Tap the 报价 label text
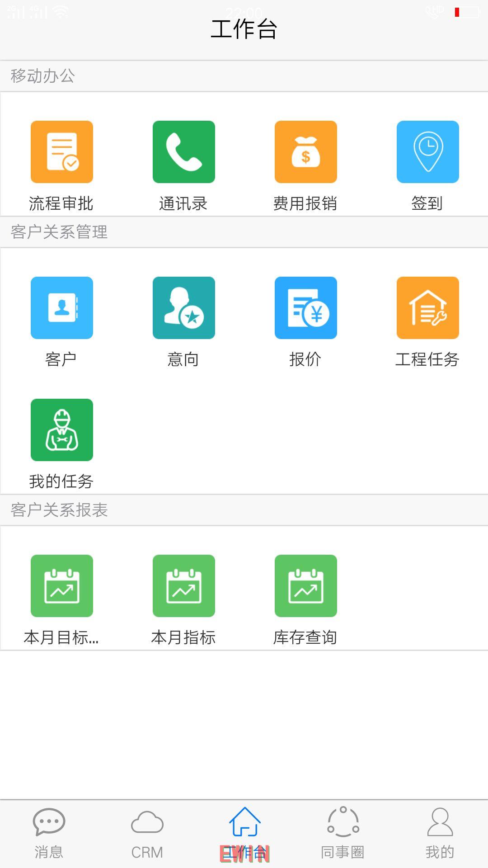 click(x=305, y=359)
